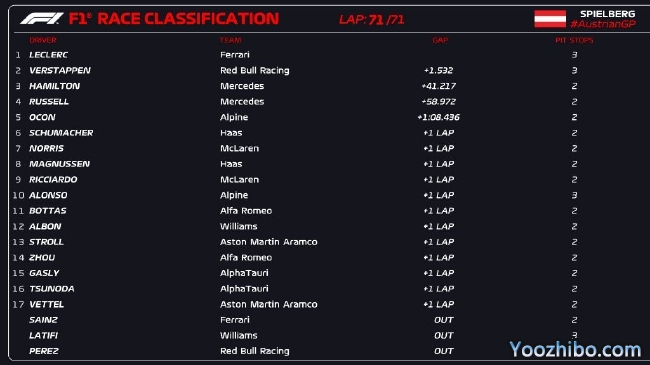The width and height of the screenshot is (650, 365).
Task: Click the F1 logo icon
Action: [x=41, y=19]
